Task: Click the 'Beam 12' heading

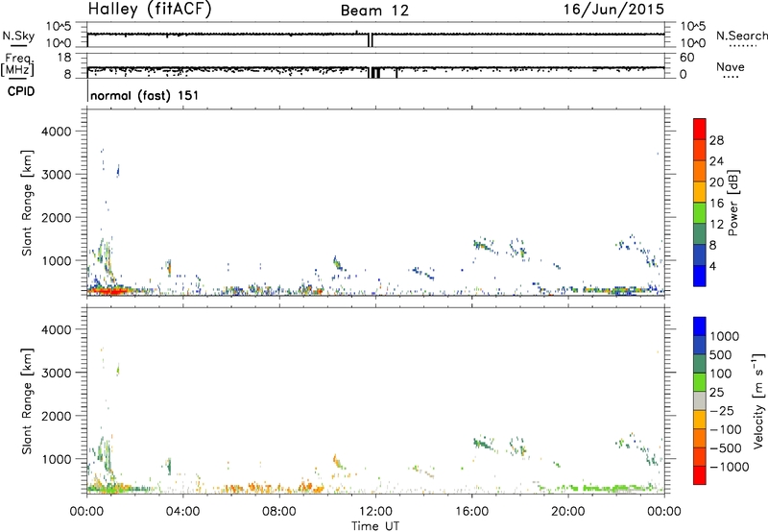Action: coord(374,11)
